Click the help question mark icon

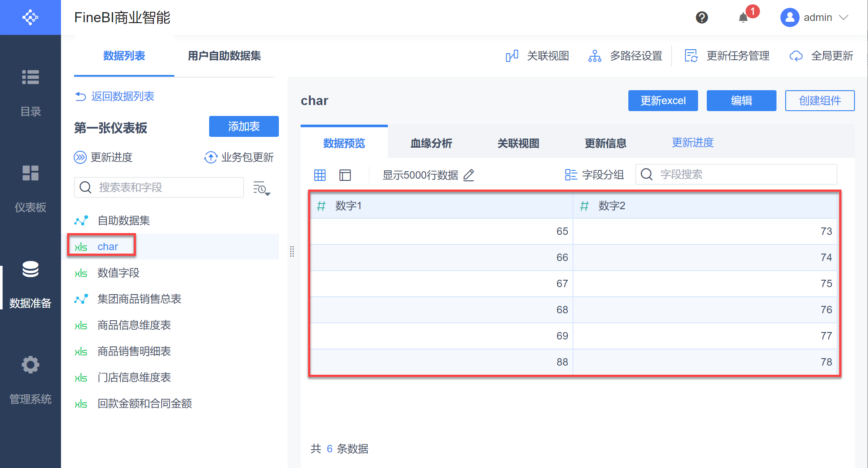(702, 17)
